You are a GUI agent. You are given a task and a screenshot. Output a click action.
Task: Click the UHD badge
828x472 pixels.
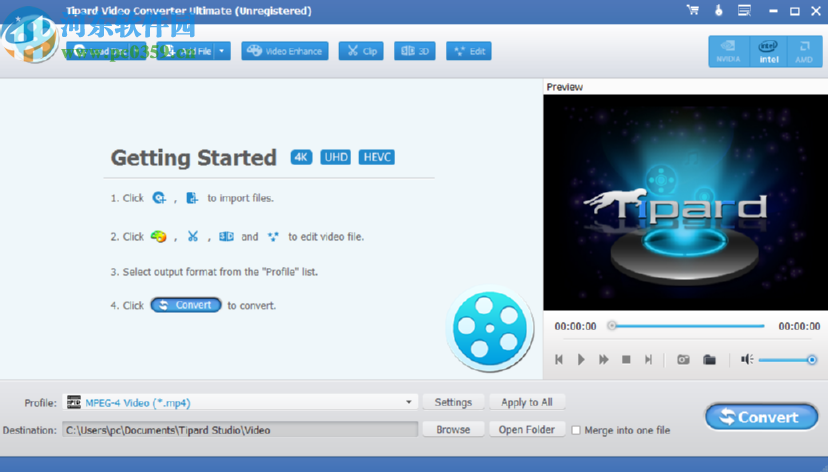336,157
